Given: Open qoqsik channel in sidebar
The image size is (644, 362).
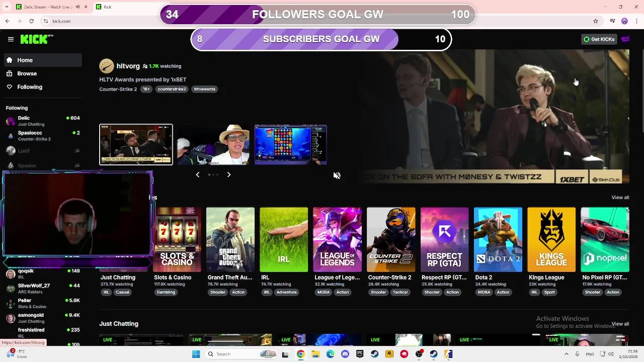Looking at the screenshot, I should [43, 274].
